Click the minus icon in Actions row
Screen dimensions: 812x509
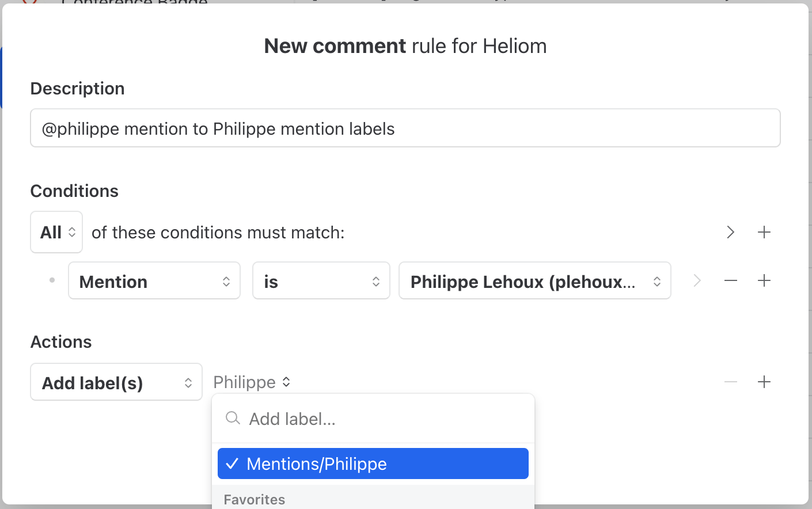[731, 382]
